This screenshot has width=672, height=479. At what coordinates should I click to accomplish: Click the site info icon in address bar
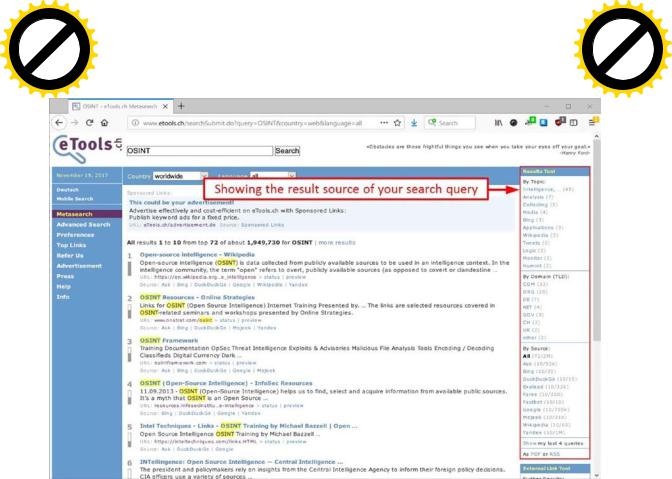(135, 123)
